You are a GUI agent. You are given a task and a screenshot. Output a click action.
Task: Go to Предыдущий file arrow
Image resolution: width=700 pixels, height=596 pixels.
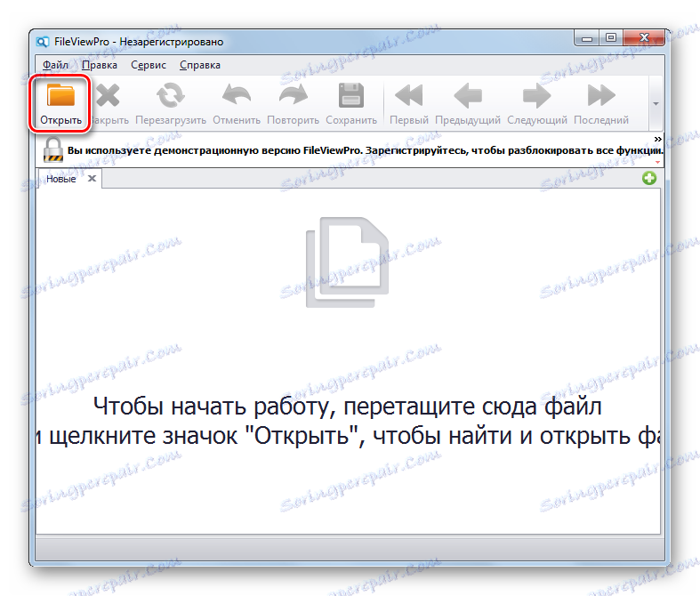pos(468,95)
